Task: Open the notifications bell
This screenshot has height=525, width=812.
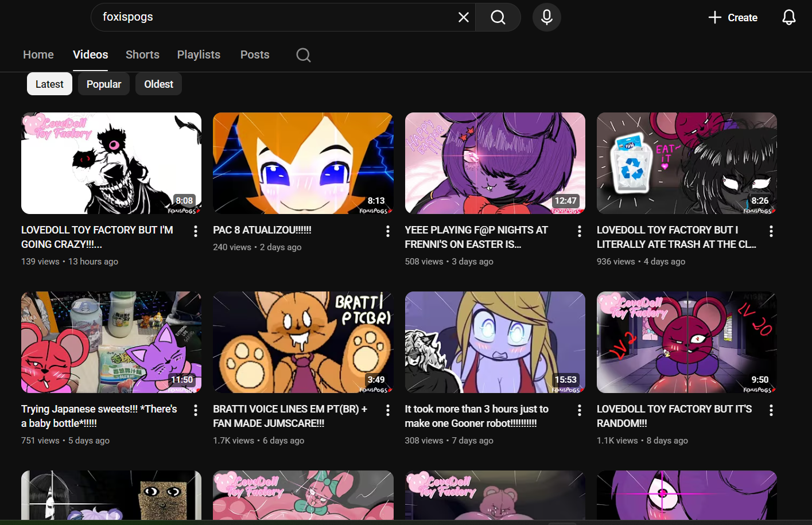Action: click(x=789, y=17)
